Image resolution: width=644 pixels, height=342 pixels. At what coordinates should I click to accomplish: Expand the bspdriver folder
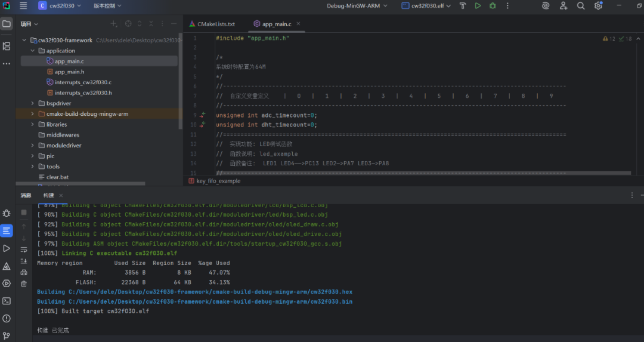[32, 103]
